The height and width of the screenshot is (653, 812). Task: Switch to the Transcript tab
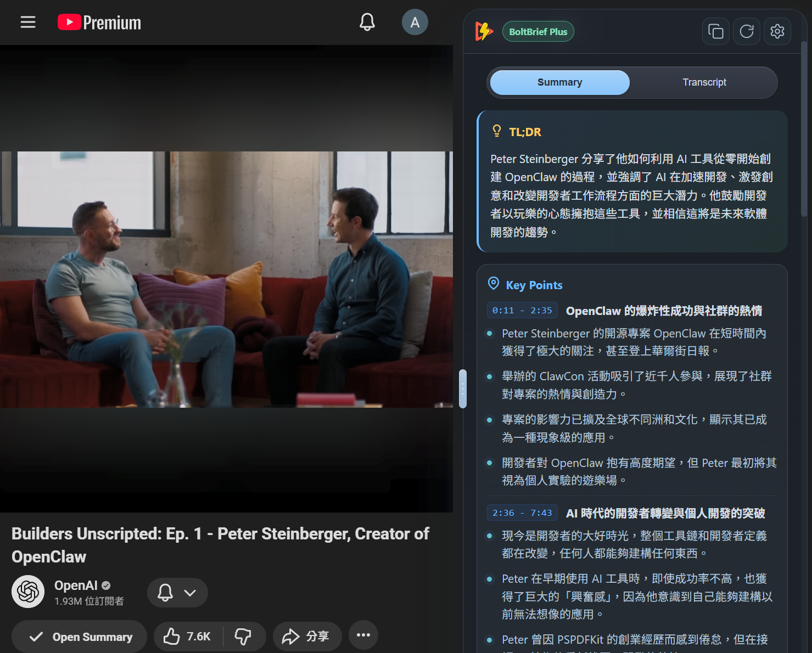coord(704,82)
